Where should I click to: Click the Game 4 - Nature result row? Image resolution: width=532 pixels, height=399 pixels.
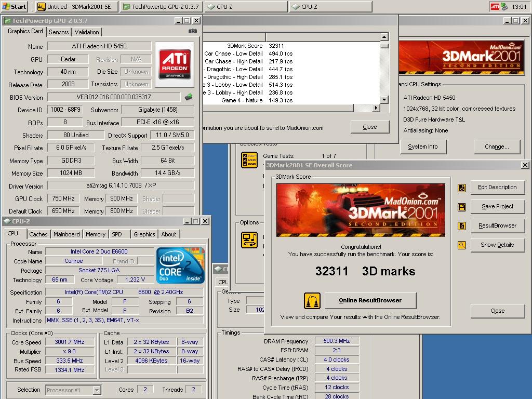click(x=292, y=100)
